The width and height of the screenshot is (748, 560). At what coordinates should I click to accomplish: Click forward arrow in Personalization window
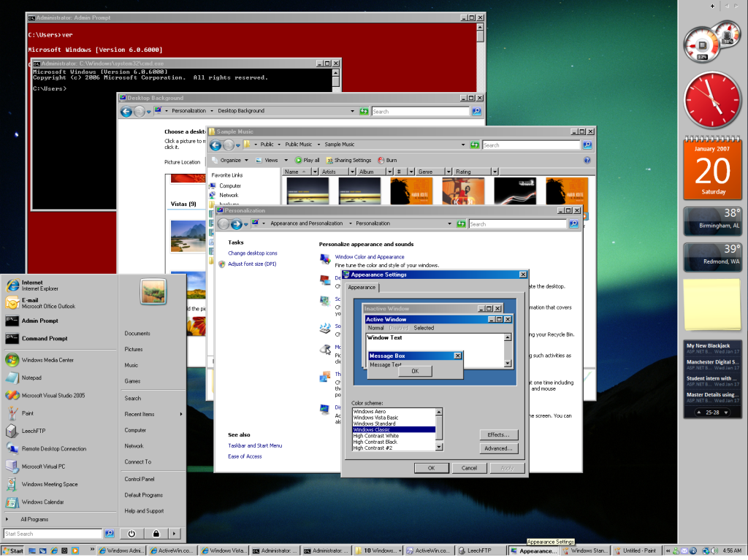236,223
